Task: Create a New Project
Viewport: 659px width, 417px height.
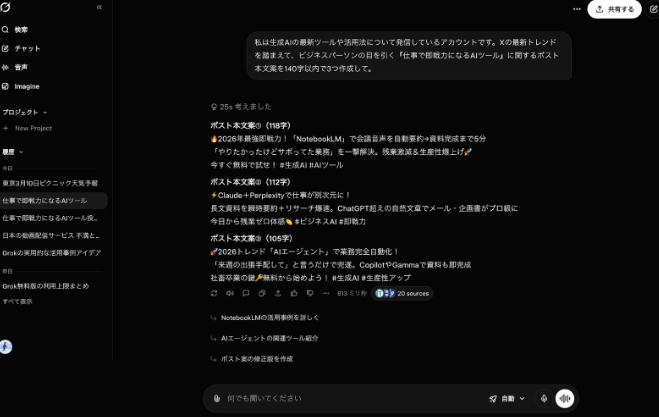Action: (28, 128)
